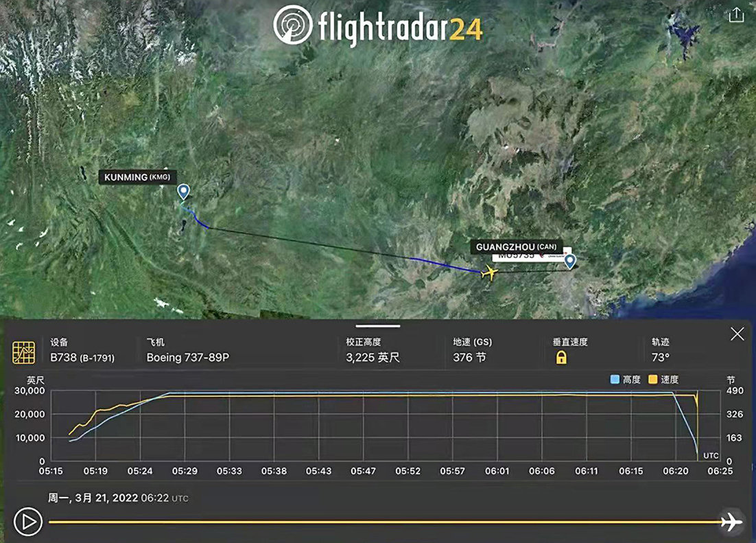Click the 周一, 3月 21, 2022 date text
This screenshot has height=543, width=756.
pos(93,498)
